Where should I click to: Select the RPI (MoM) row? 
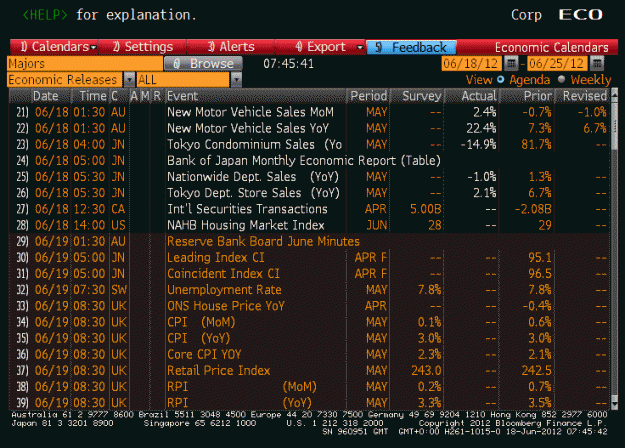[x=309, y=387]
